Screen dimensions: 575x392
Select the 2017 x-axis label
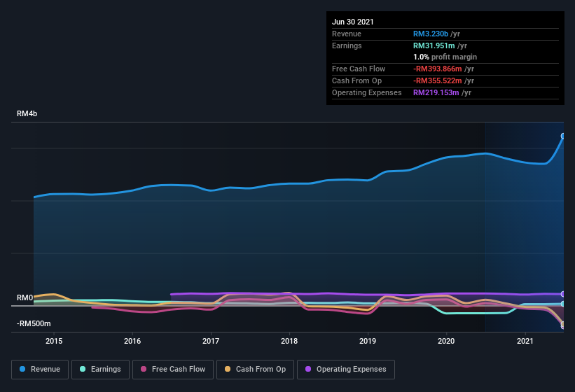[211, 341]
